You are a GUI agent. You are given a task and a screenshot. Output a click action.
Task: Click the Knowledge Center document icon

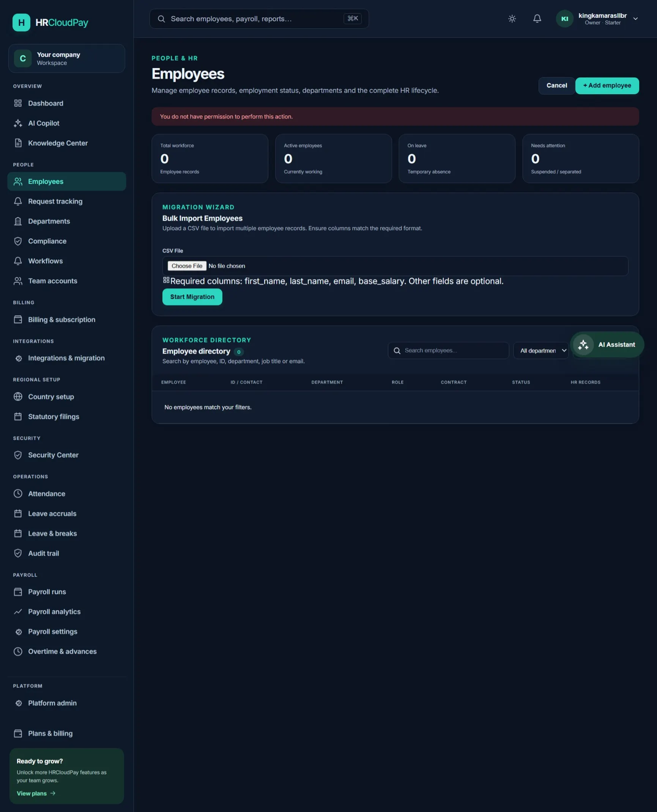tap(18, 143)
